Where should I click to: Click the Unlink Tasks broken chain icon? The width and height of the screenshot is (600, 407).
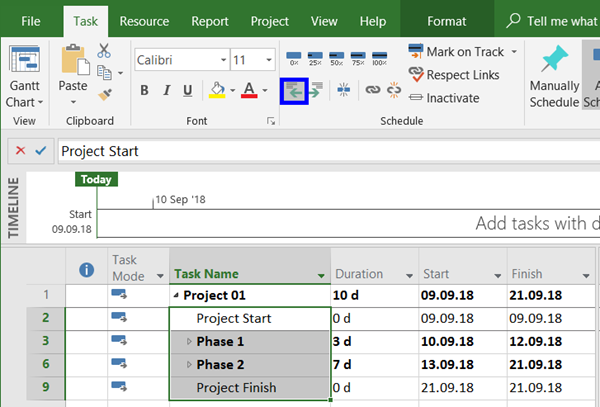coord(393,90)
